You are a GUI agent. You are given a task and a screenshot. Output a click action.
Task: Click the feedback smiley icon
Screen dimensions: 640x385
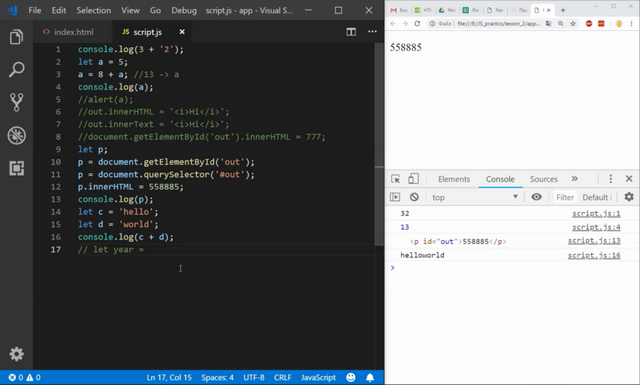(x=351, y=377)
